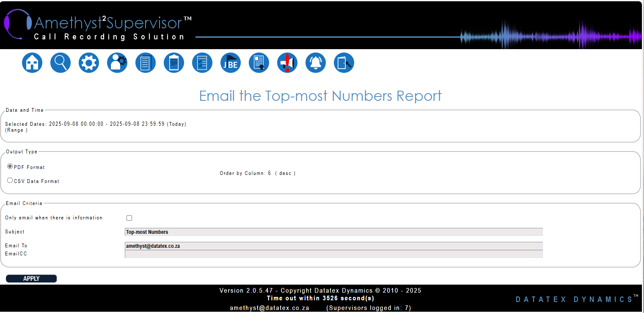Click the Subject input field
644x313 pixels.
333,232
